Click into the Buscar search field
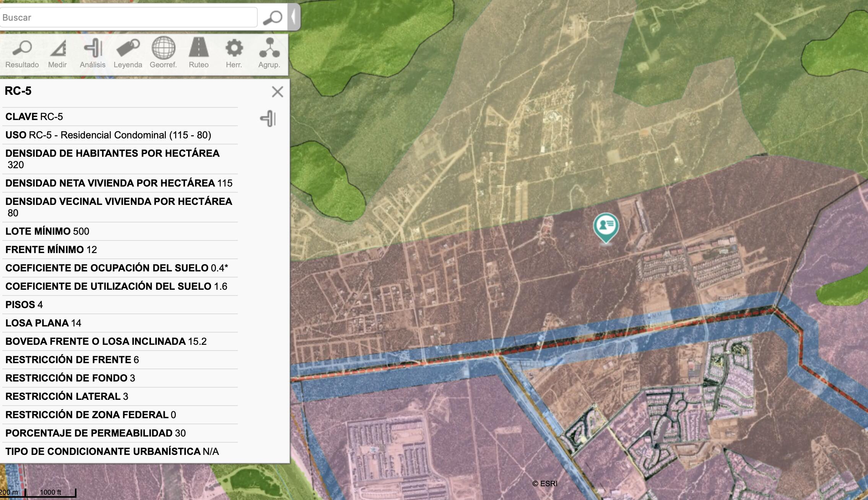The width and height of the screenshot is (868, 500). 128,17
